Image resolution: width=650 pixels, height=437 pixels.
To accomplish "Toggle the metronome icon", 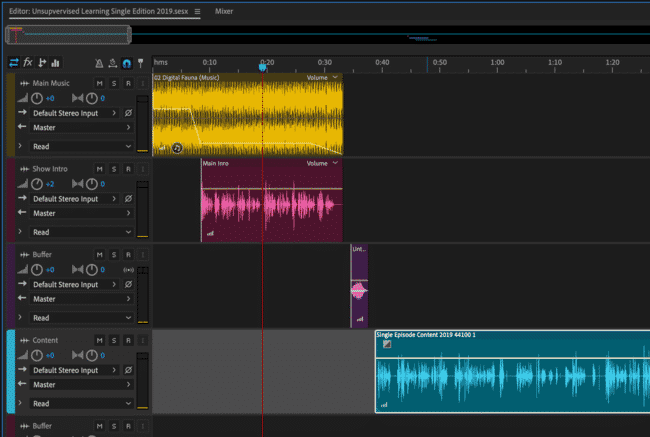I will [x=99, y=63].
